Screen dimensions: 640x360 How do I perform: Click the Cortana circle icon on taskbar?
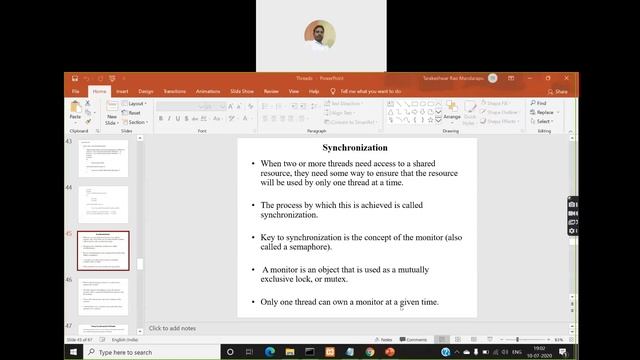(230, 352)
